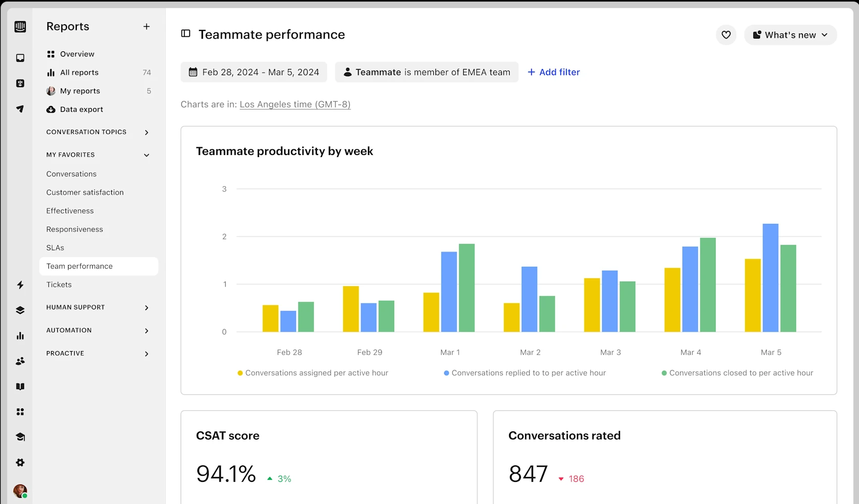Click the Outbound paper plane icon

coord(20,109)
